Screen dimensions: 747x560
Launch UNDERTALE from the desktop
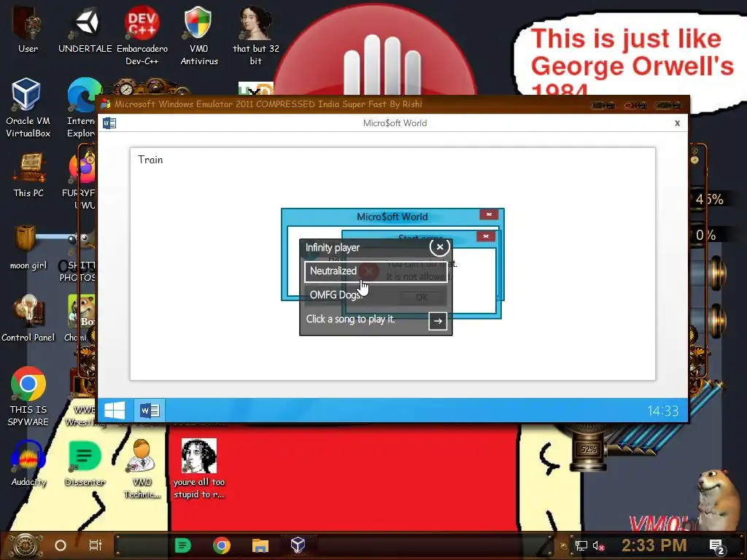click(x=85, y=28)
